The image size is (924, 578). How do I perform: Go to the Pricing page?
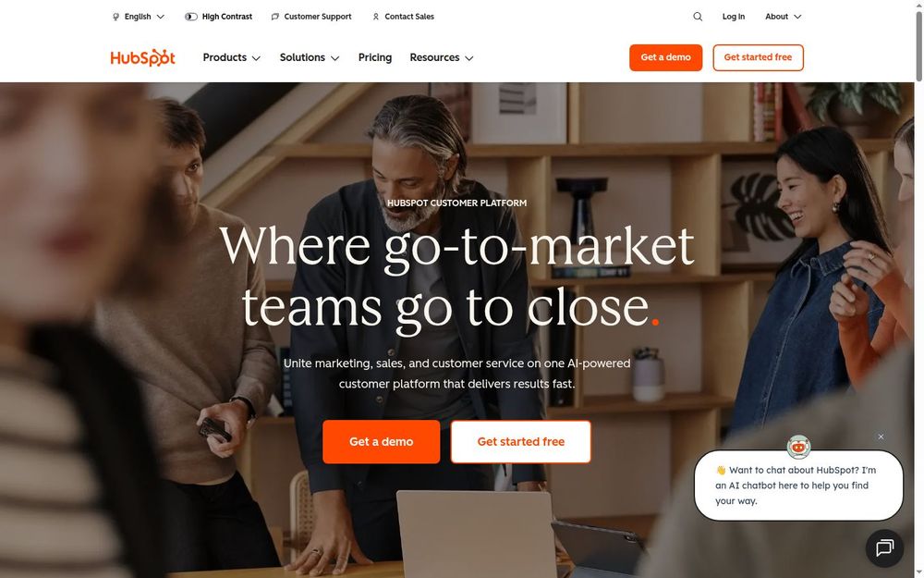click(375, 57)
